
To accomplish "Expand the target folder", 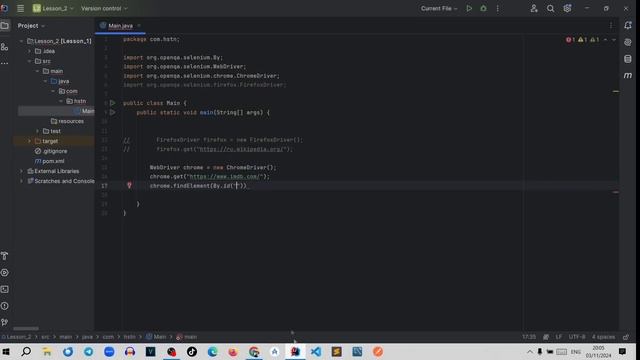I will point(29,141).
